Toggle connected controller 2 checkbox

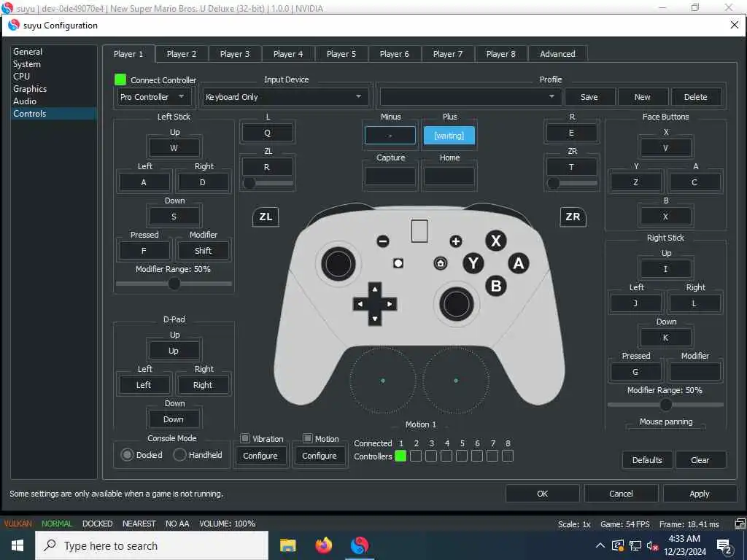pyautogui.click(x=416, y=456)
